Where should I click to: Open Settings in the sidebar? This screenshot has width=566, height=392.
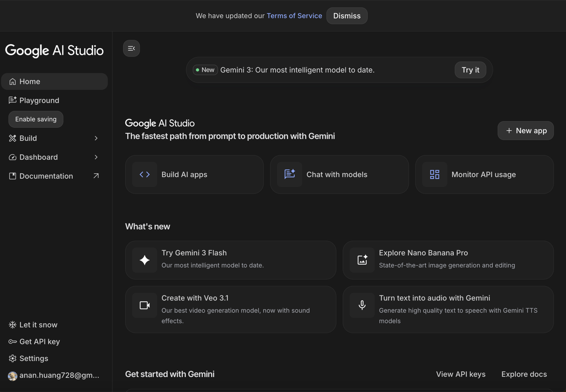coord(33,358)
